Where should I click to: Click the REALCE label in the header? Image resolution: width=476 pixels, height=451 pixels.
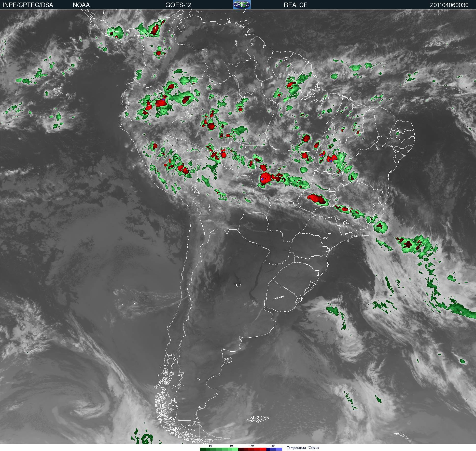296,5
